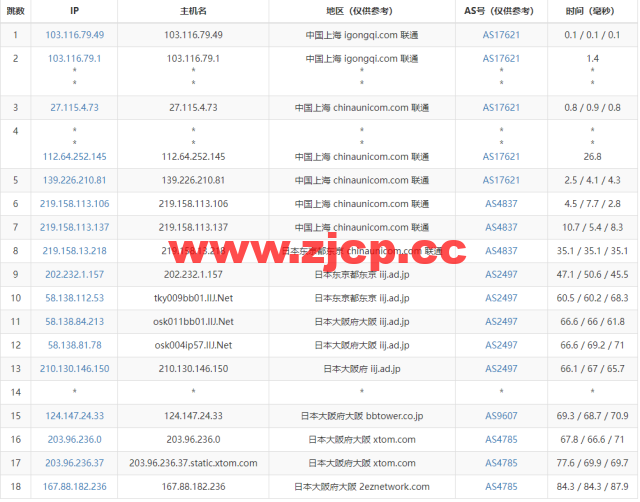640x502 pixels.
Task: Click the 地区 (仅供参考) column header
Action: [362, 11]
